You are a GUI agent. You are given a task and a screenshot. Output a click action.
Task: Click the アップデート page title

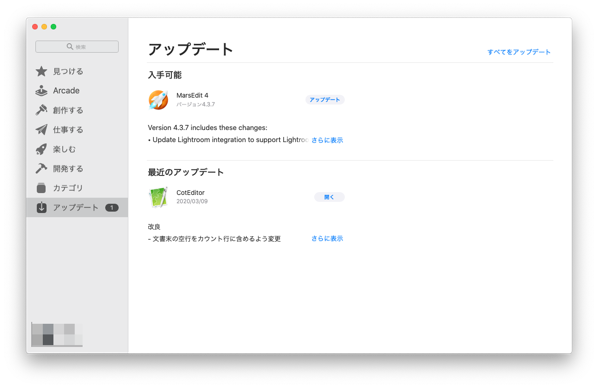pos(191,50)
